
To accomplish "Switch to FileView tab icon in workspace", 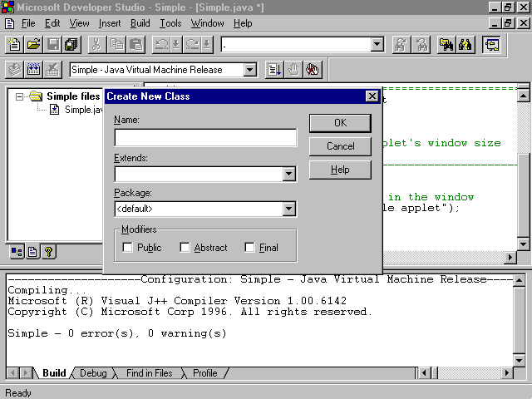I will click(32, 251).
